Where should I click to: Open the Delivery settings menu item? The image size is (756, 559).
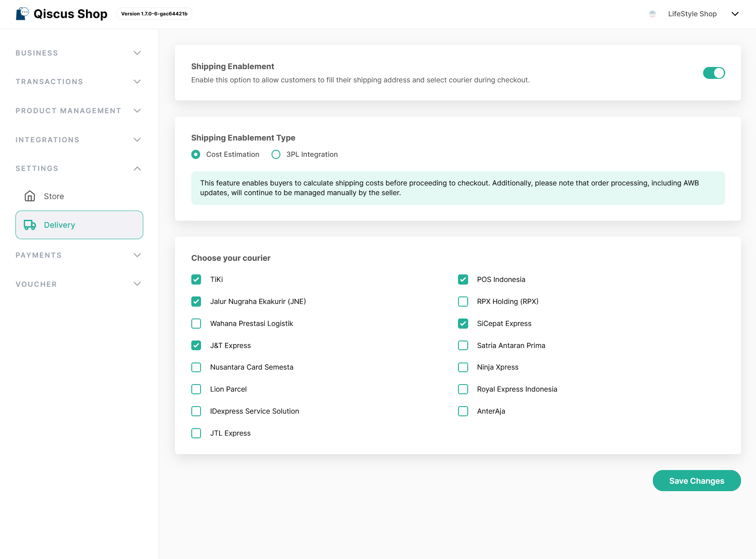click(x=79, y=225)
